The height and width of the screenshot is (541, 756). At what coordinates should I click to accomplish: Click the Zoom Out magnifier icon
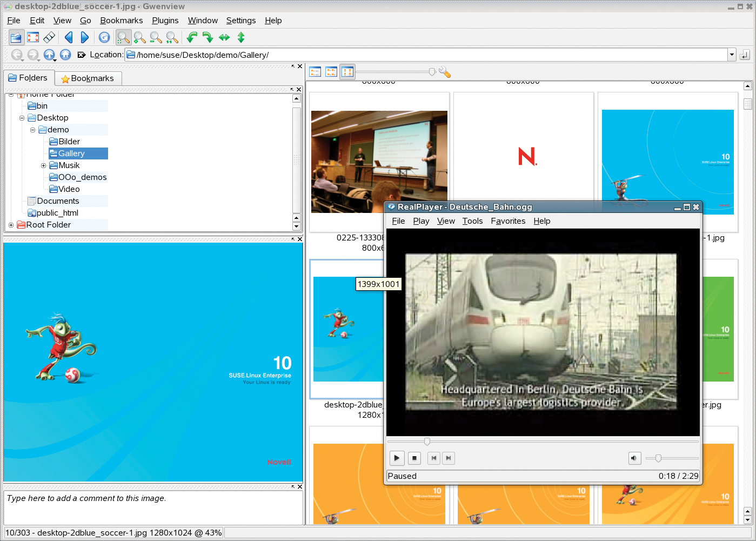coord(156,37)
